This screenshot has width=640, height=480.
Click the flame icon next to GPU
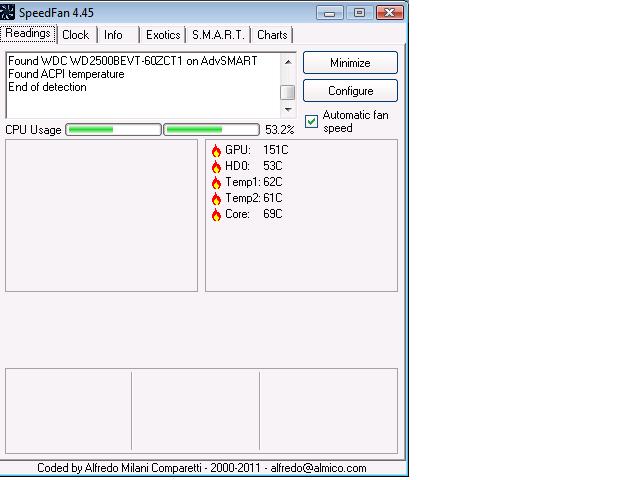click(x=216, y=150)
